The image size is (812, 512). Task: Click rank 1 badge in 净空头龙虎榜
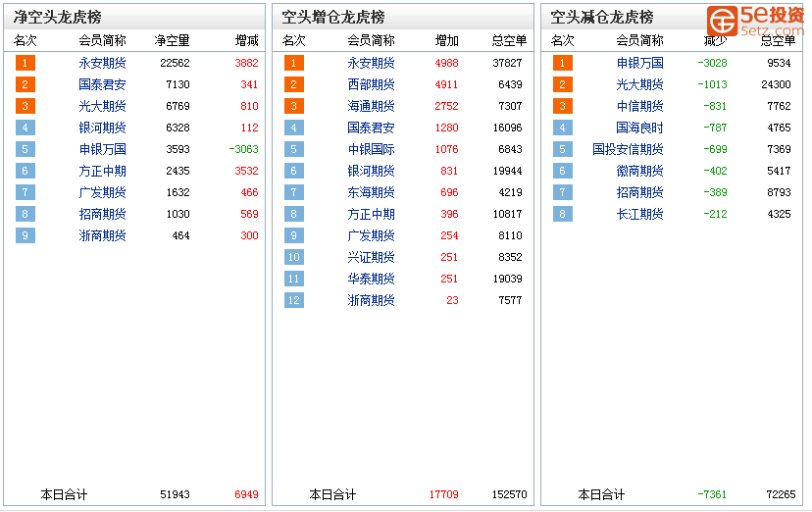coord(25,63)
